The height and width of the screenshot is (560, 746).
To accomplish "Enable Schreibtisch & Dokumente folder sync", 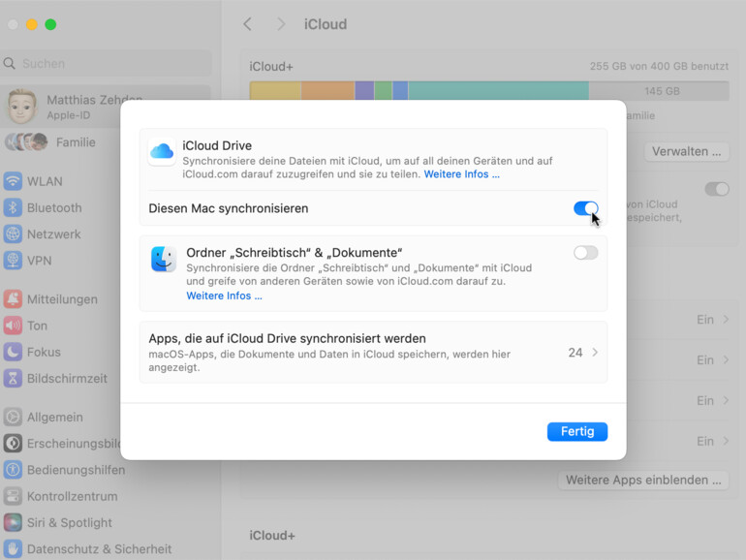I will click(x=586, y=253).
